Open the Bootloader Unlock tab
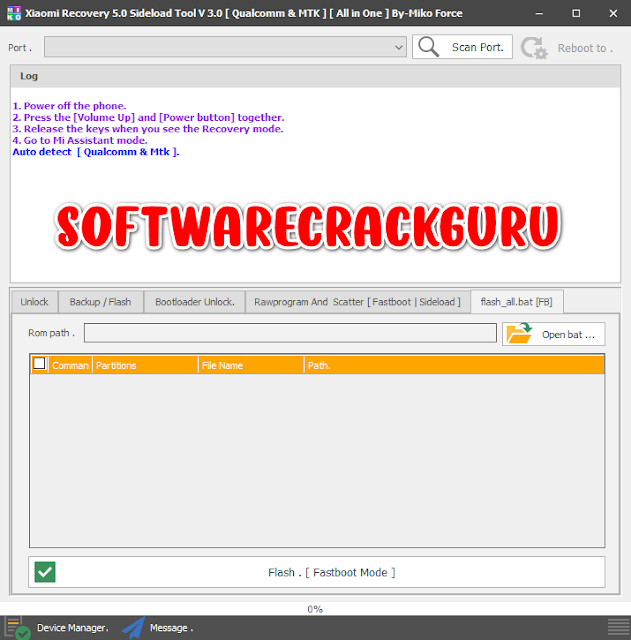The width and height of the screenshot is (631, 640). [195, 302]
